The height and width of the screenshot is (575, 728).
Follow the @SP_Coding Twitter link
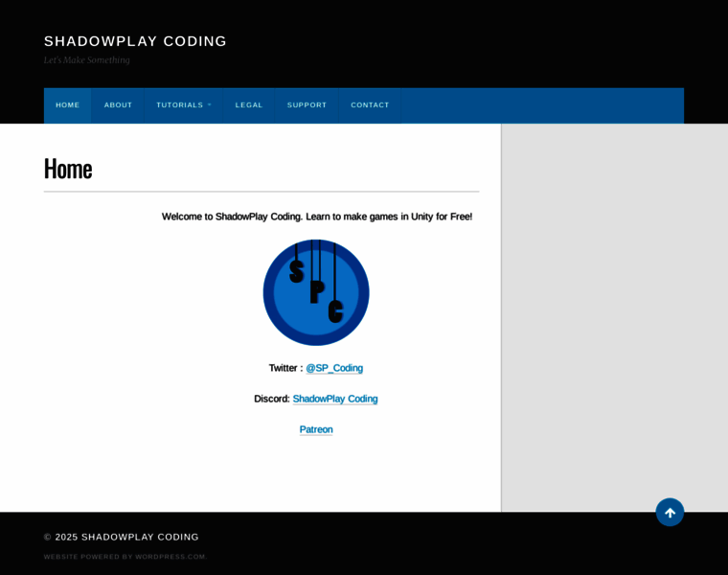[334, 368]
